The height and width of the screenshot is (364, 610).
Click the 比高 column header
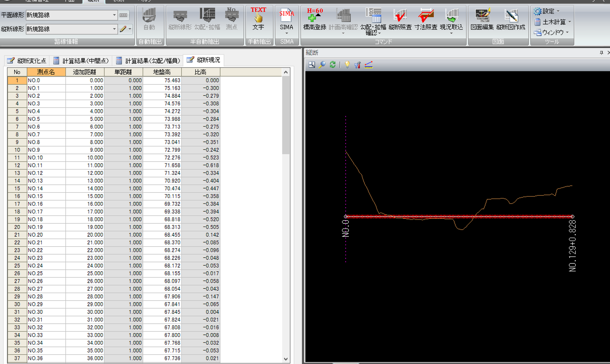coord(201,72)
